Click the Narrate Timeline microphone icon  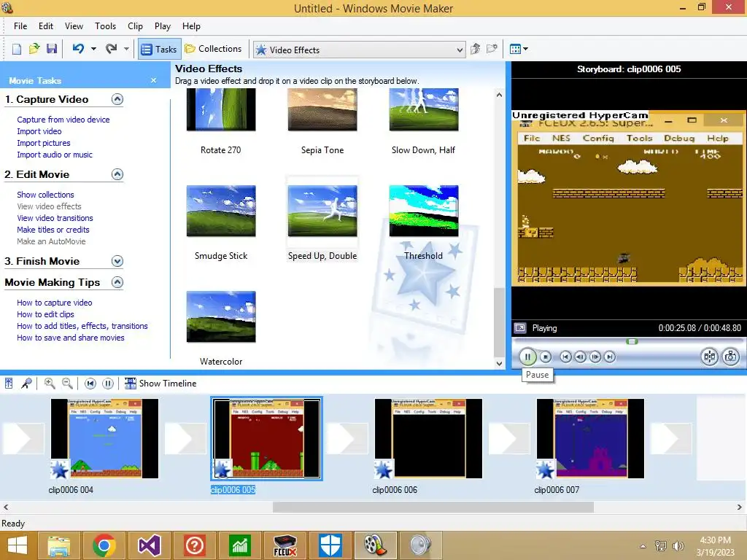coord(27,384)
